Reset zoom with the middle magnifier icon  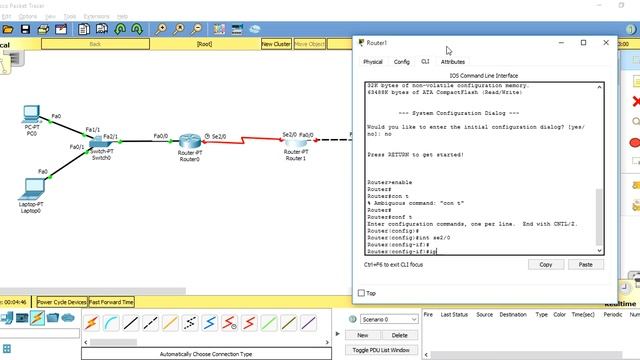coord(178,29)
